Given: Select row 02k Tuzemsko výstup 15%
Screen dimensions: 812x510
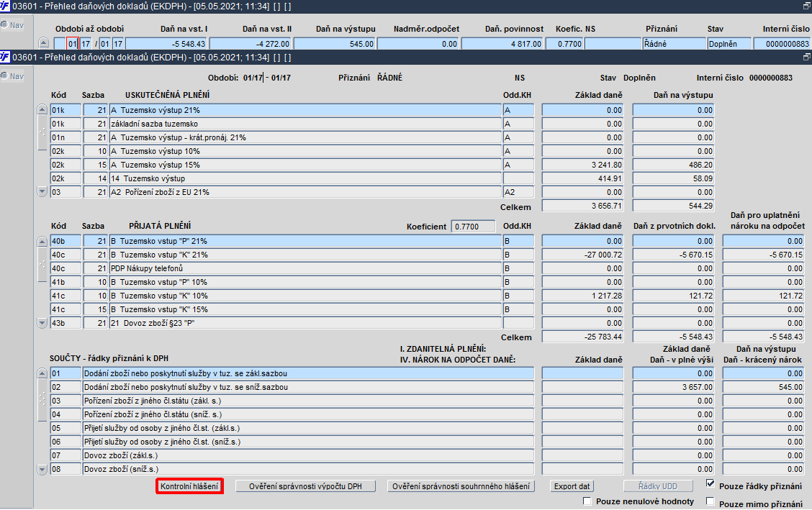Looking at the screenshot, I should pos(305,165).
